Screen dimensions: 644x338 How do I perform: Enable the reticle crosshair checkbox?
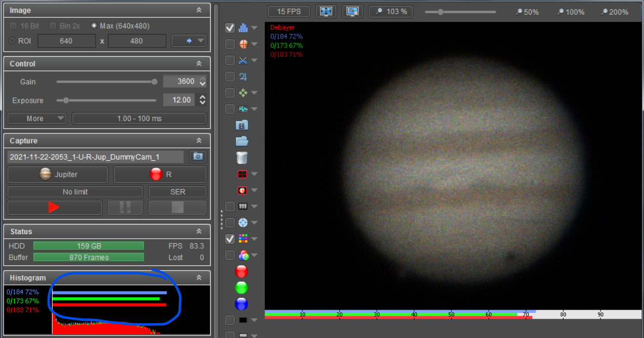click(x=230, y=44)
